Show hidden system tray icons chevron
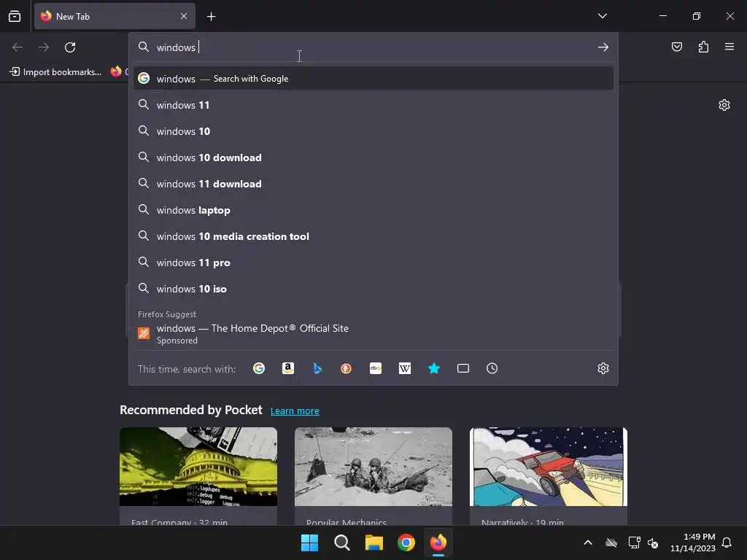This screenshot has width=747, height=560. click(588, 542)
